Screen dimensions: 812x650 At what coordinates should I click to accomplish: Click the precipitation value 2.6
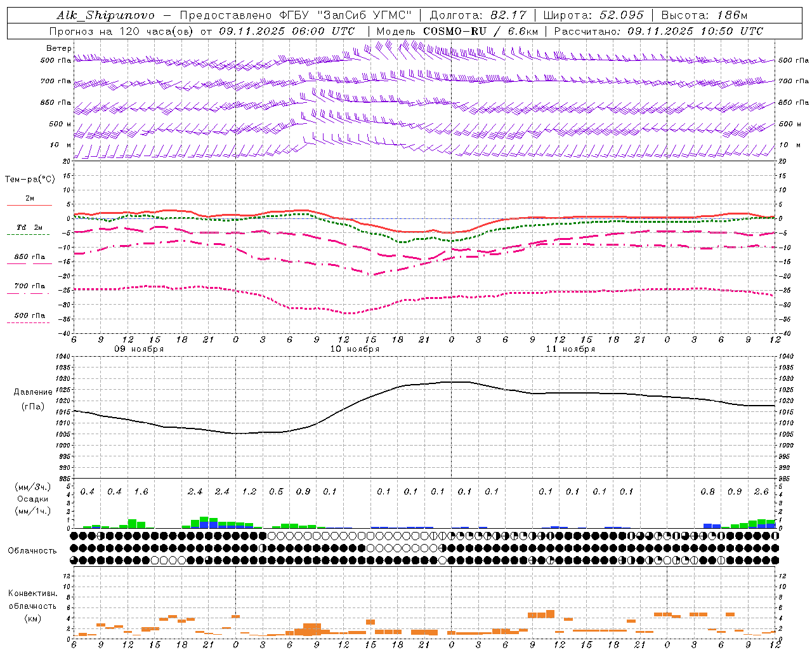tap(761, 492)
